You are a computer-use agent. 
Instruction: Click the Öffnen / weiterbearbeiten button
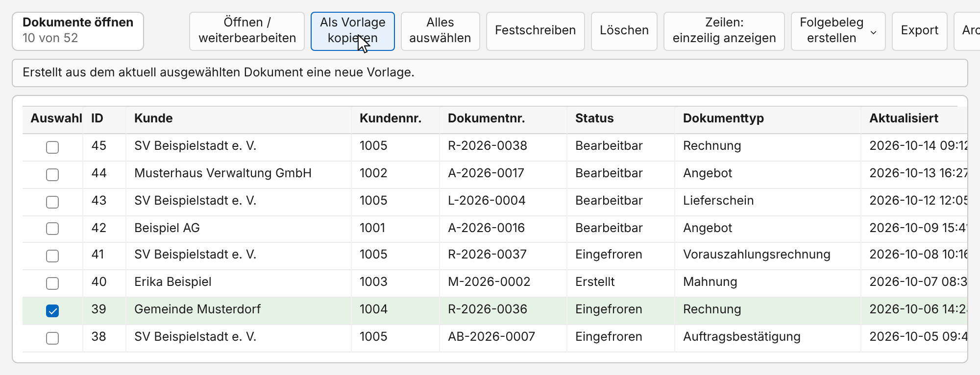click(247, 31)
